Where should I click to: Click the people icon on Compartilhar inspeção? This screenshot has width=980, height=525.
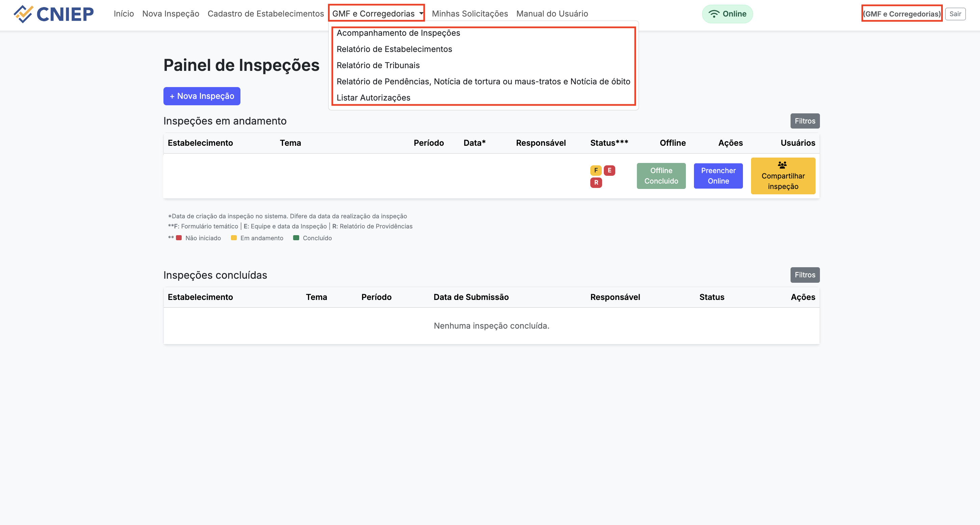[782, 165]
